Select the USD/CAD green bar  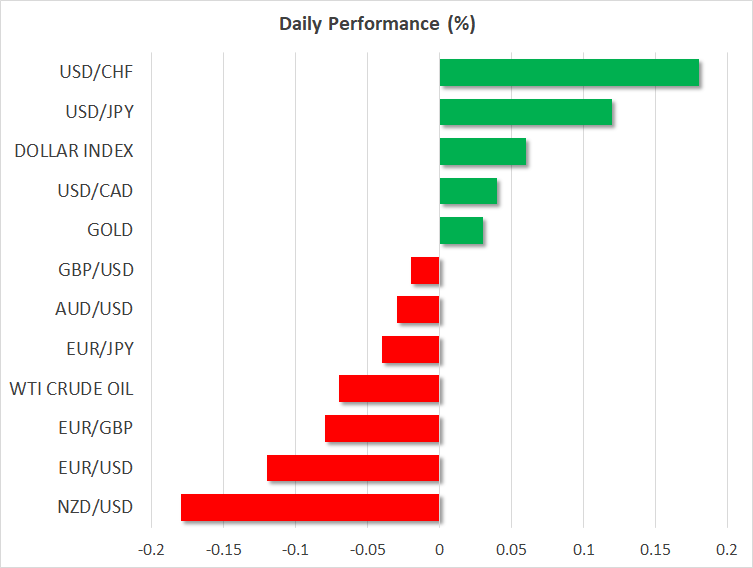tap(468, 191)
